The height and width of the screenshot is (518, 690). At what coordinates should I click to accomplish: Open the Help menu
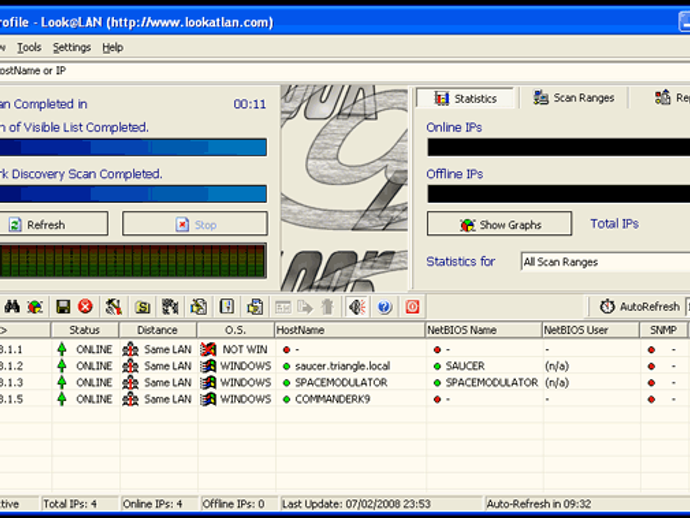pyautogui.click(x=113, y=48)
